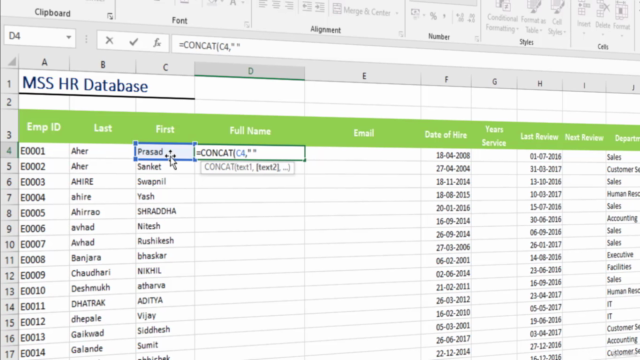The height and width of the screenshot is (360, 640).
Task: Click the Name Box showing D4
Action: pos(36,36)
